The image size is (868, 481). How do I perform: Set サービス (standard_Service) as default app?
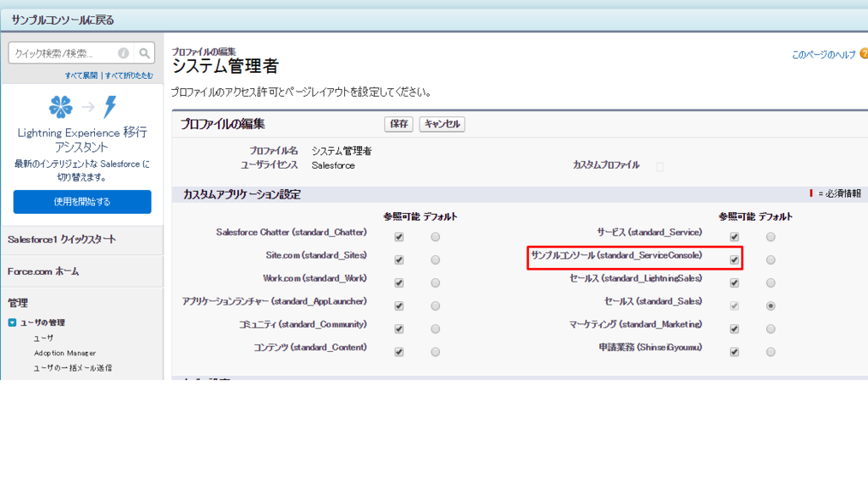click(771, 238)
